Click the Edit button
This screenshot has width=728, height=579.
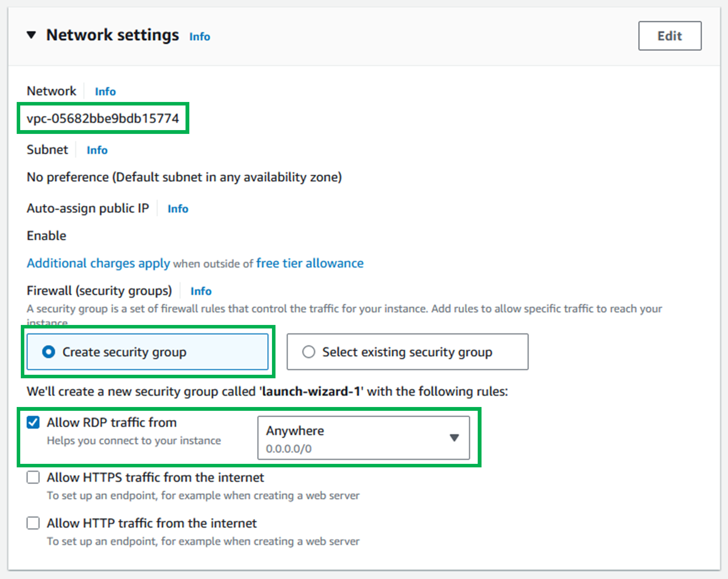[x=670, y=36]
